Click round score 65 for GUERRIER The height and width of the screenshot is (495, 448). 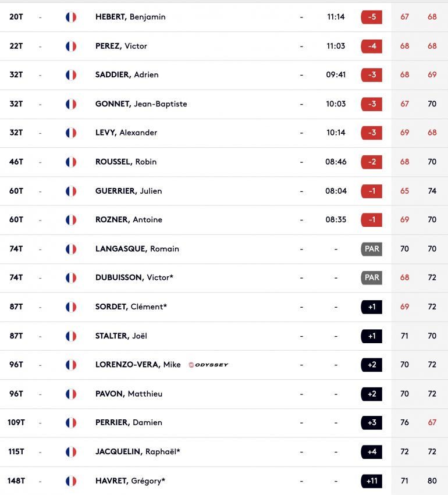tap(404, 191)
